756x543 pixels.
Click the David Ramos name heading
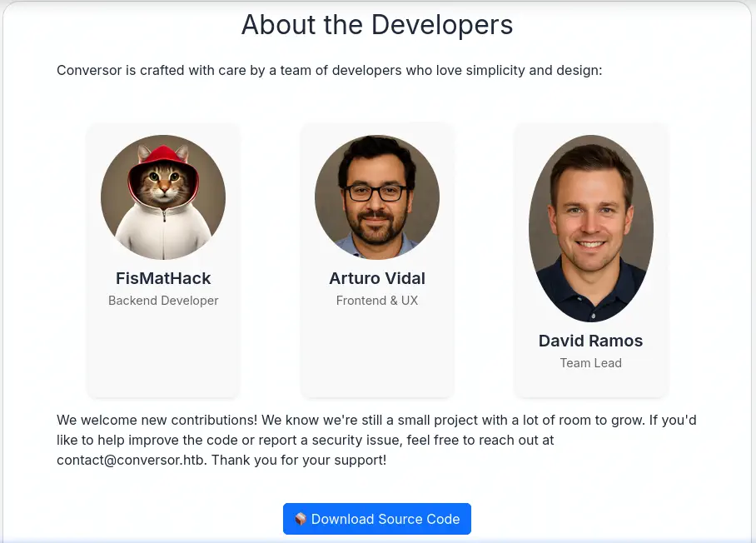[591, 341]
